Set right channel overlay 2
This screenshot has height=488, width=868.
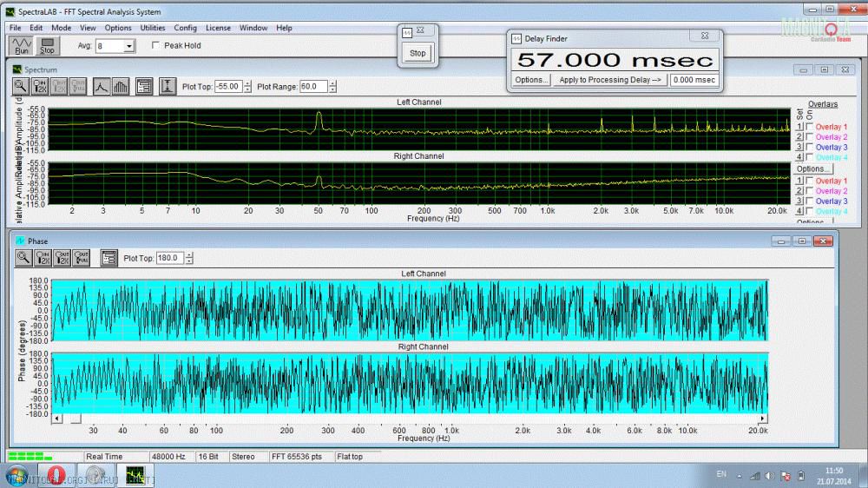point(799,191)
